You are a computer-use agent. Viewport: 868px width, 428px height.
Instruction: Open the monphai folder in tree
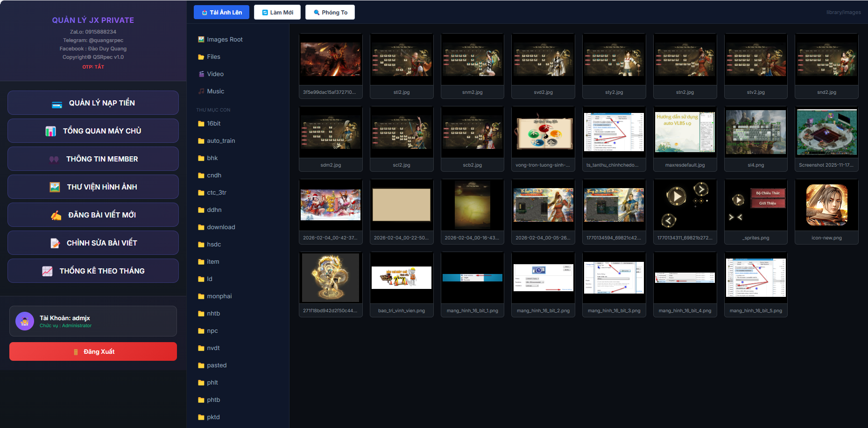point(219,296)
